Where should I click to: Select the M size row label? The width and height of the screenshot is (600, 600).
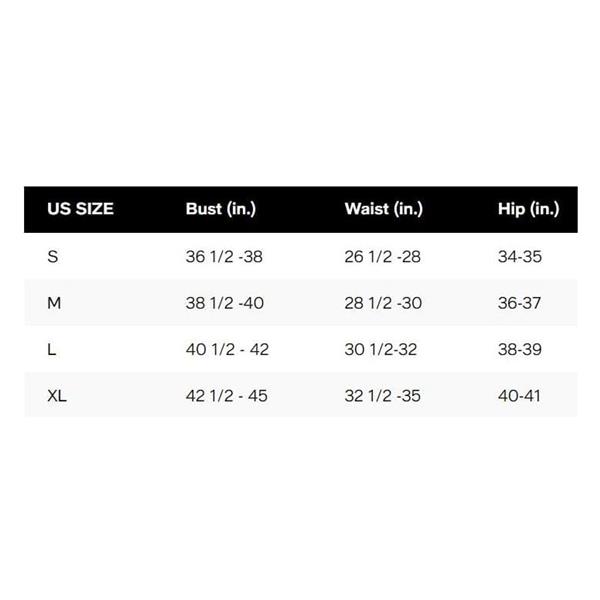(55, 303)
